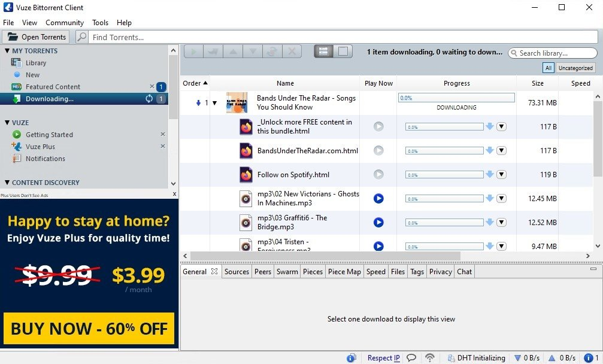603x364 pixels.
Task: Focus the Find Torrents search field
Action: [x=343, y=37]
